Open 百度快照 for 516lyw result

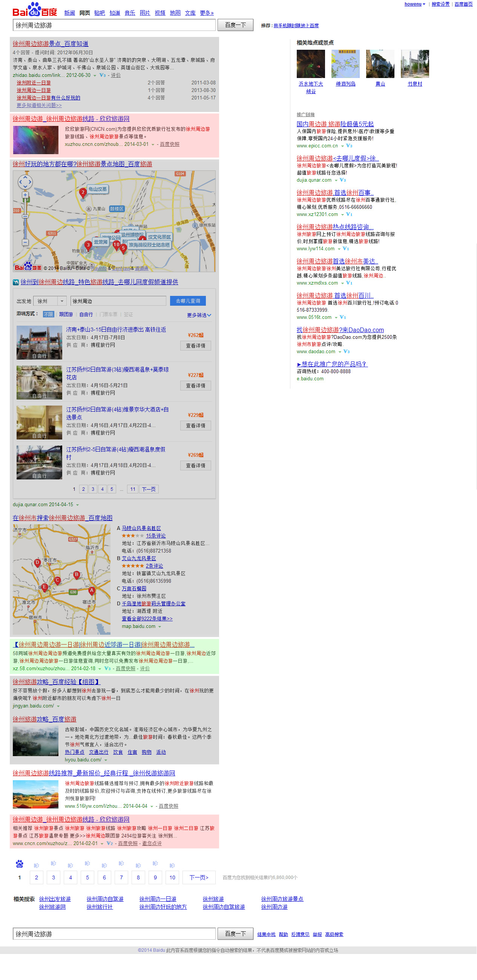[168, 807]
